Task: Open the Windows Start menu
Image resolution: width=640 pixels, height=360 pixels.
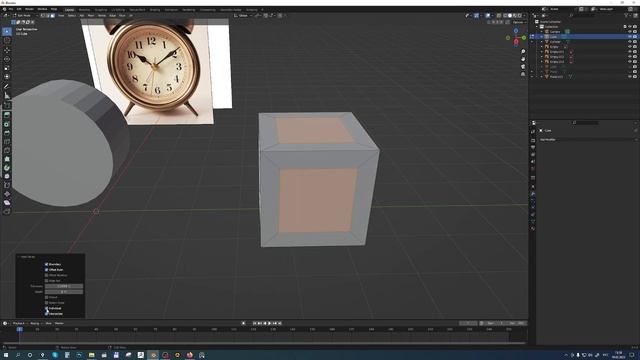Action: (6, 355)
